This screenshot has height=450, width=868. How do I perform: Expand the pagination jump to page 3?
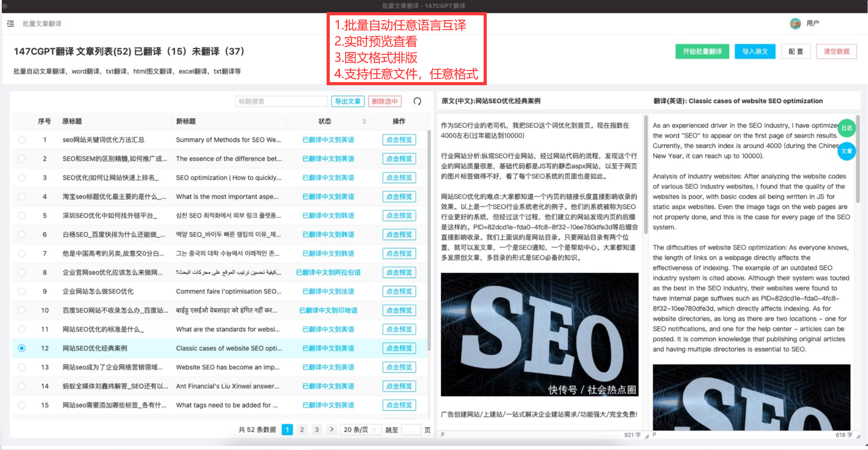click(x=317, y=429)
